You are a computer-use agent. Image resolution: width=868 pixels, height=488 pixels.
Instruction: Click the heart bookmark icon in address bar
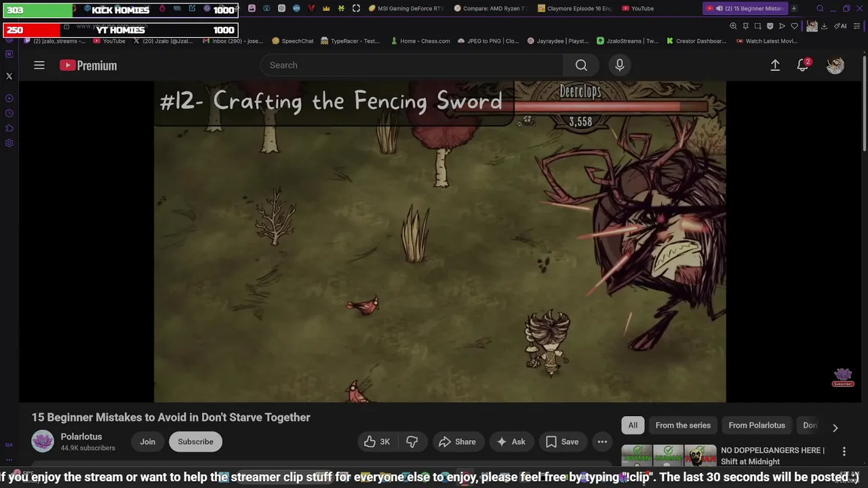coord(794,26)
